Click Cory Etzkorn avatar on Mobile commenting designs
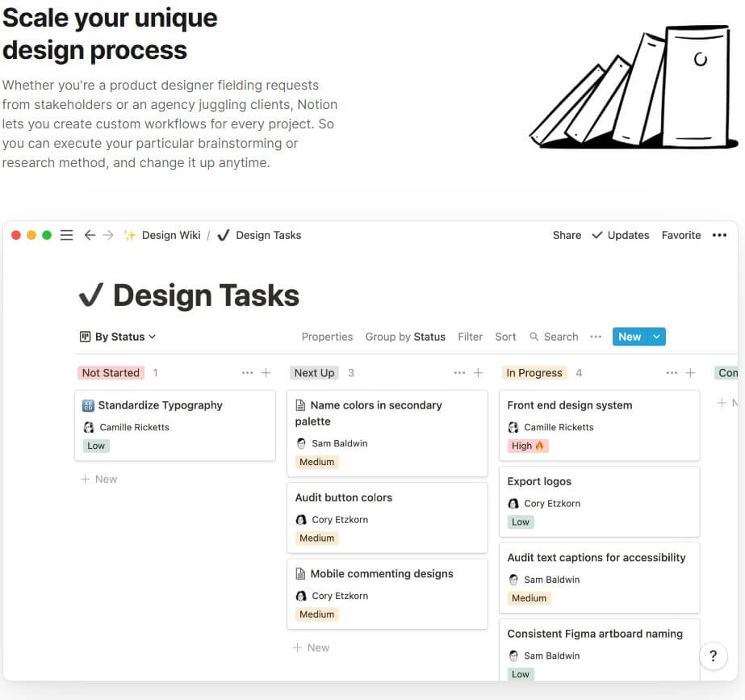Viewport: 745px width, 700px height. (x=301, y=596)
